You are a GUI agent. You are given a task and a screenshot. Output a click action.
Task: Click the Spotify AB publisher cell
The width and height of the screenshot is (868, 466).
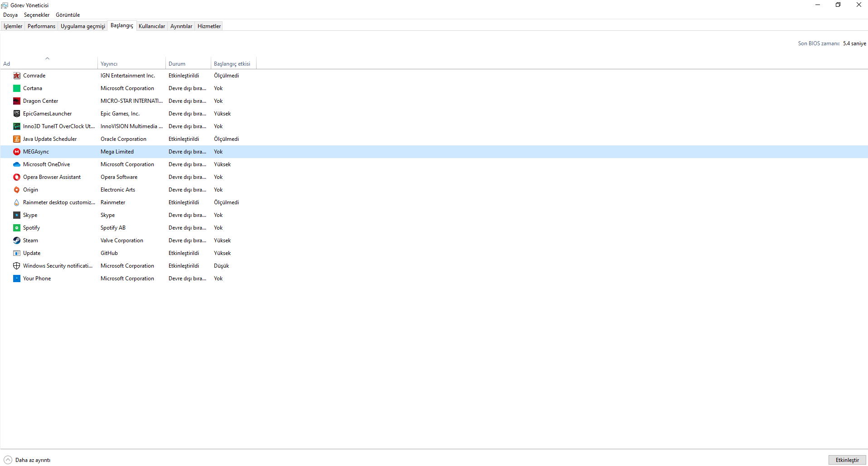[x=113, y=228]
